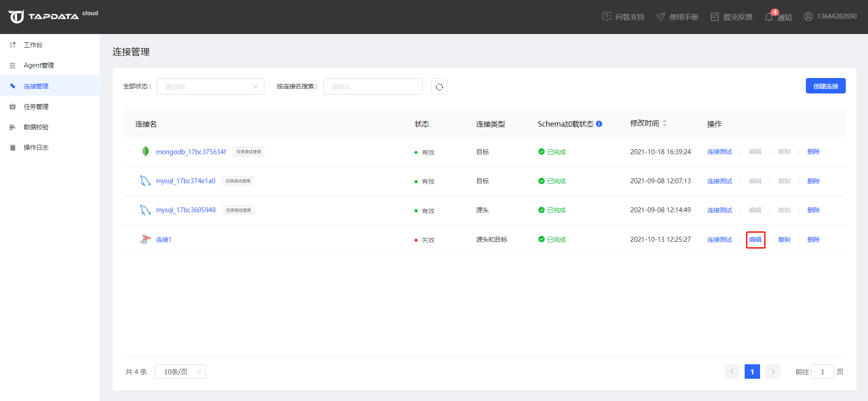Open 使用手册 paper plane icon
868x401 pixels.
pyautogui.click(x=661, y=17)
